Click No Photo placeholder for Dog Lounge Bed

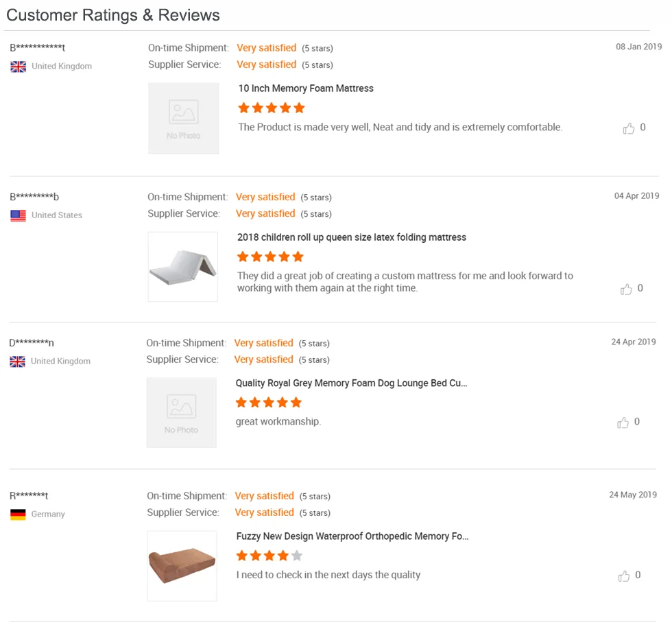tap(181, 412)
